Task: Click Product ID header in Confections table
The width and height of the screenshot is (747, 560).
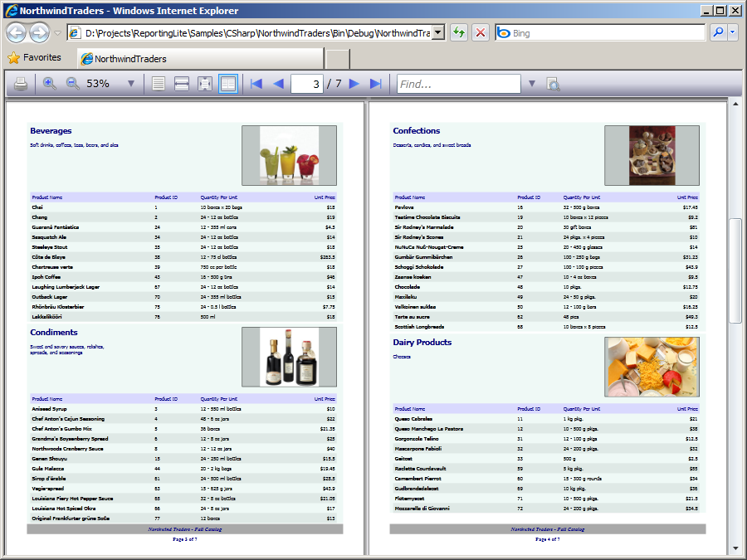Action: pos(529,197)
